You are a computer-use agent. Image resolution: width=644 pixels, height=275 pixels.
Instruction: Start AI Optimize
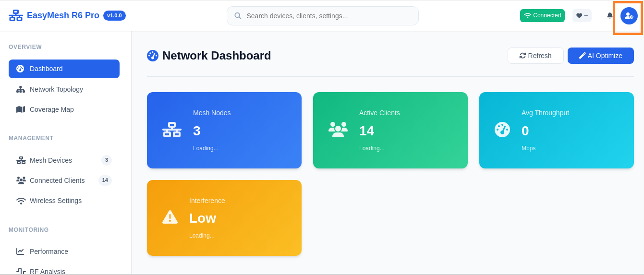[601, 56]
